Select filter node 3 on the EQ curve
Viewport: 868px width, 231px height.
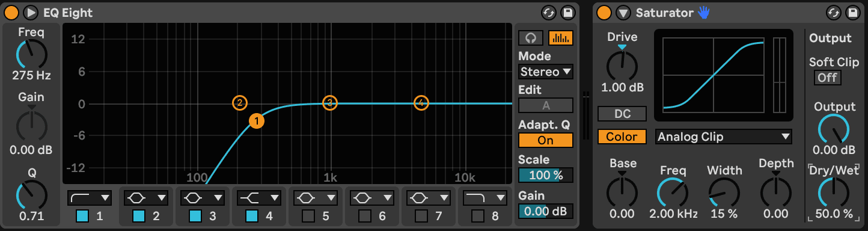click(330, 103)
